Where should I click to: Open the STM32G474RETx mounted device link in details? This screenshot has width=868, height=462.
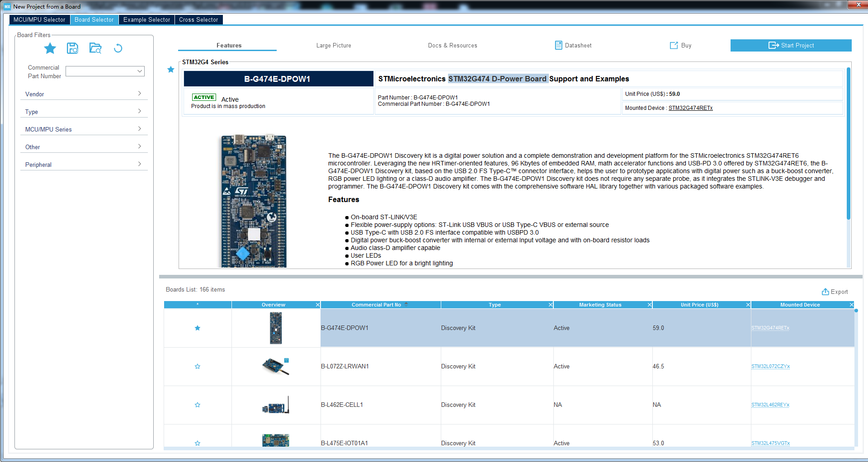point(690,108)
